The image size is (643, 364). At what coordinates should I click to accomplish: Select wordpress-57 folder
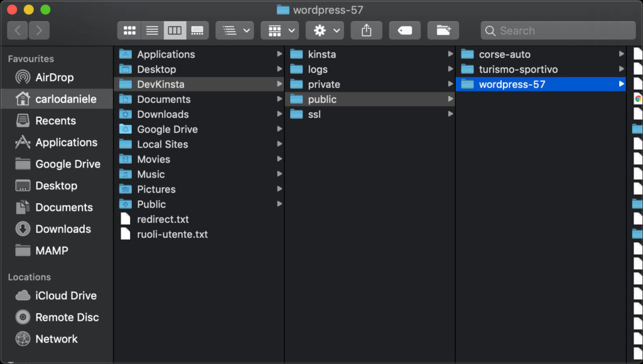[541, 84]
